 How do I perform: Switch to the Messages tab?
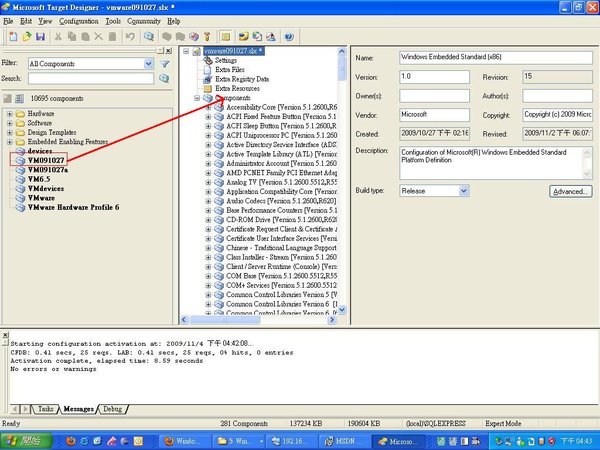[78, 409]
